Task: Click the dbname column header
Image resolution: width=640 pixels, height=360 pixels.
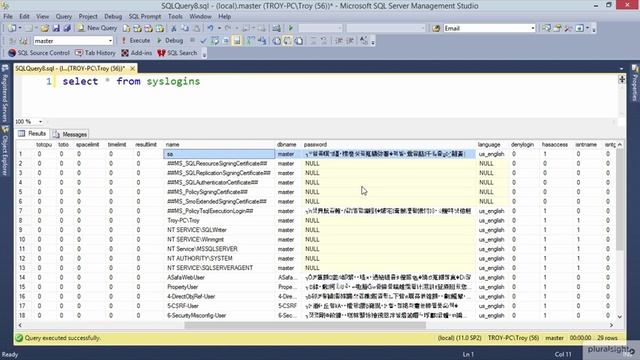Action: (288, 144)
